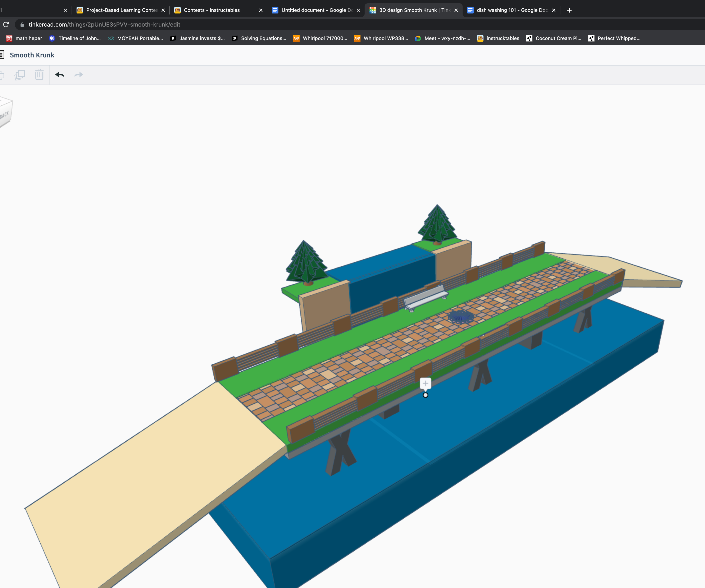This screenshot has height=588, width=705.
Task: Click the design name Smooth Krunk
Action: (32, 55)
